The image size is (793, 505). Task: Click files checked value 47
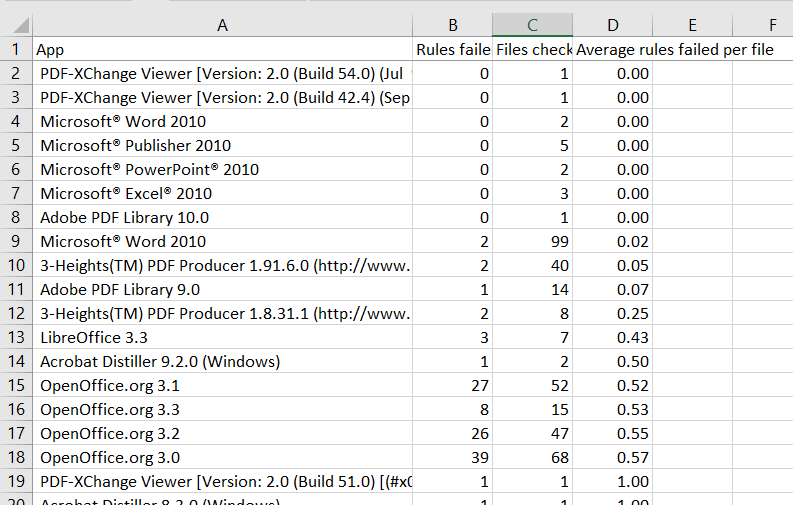click(533, 433)
